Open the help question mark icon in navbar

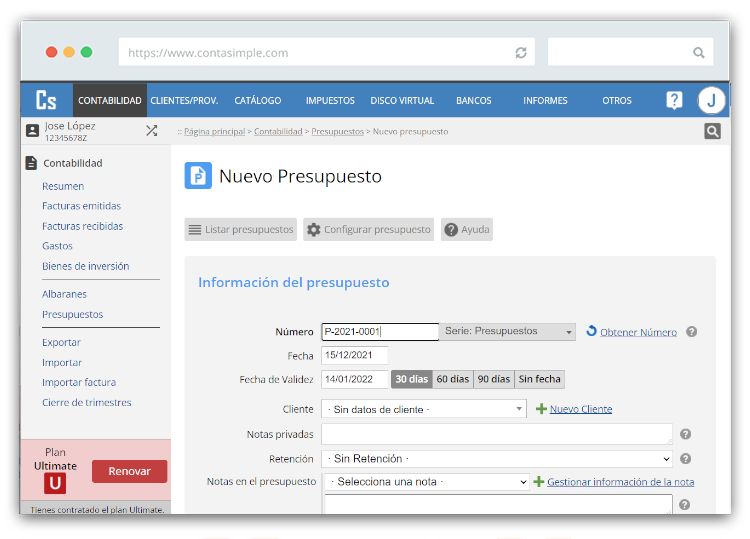click(674, 100)
